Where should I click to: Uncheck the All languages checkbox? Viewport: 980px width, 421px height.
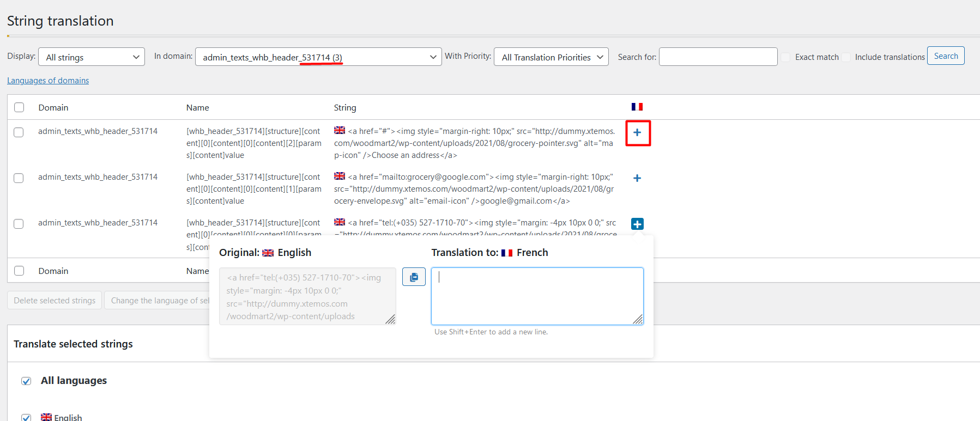[26, 381]
